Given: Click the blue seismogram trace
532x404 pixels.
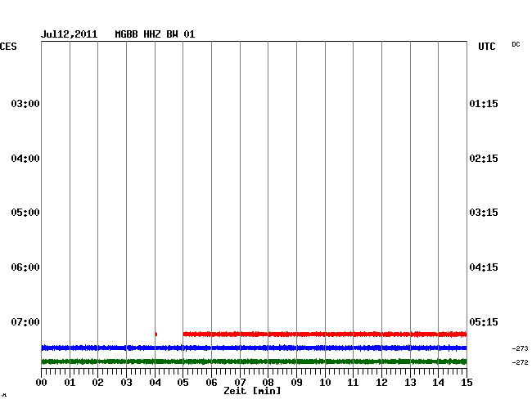Looking at the screenshot, I should coord(254,348).
